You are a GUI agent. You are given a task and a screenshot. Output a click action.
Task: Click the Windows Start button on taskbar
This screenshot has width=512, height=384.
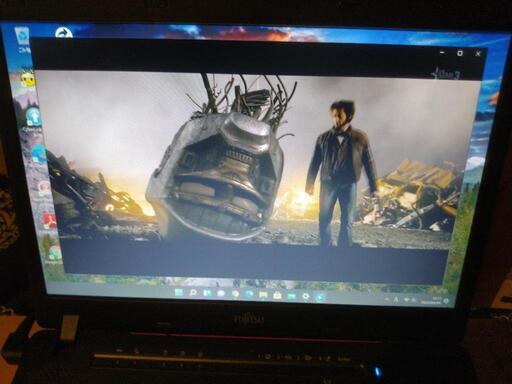tap(179, 293)
